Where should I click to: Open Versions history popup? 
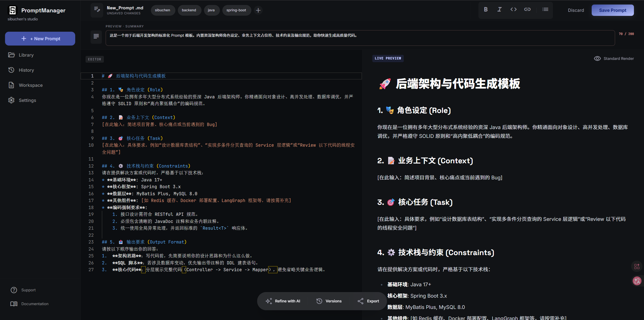[x=329, y=301]
